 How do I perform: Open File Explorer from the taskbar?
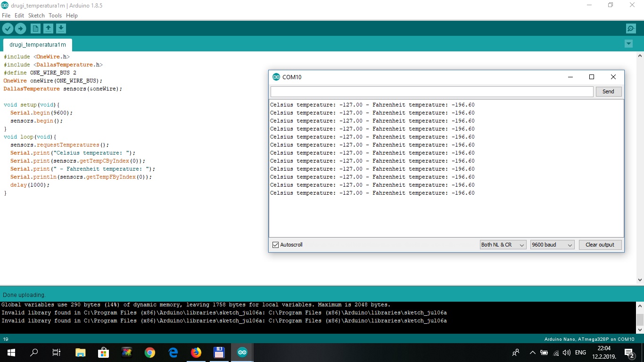point(81,353)
